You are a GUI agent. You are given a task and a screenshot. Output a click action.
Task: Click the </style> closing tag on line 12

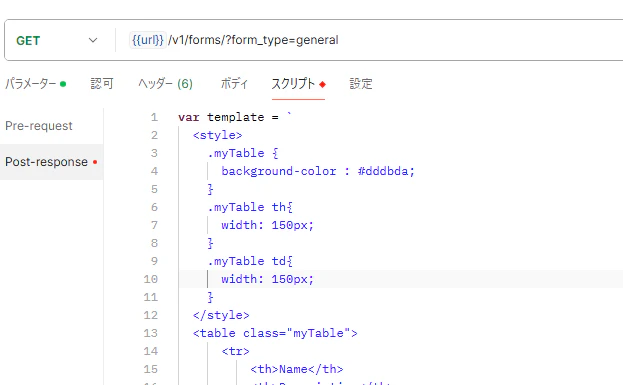pyautogui.click(x=221, y=315)
